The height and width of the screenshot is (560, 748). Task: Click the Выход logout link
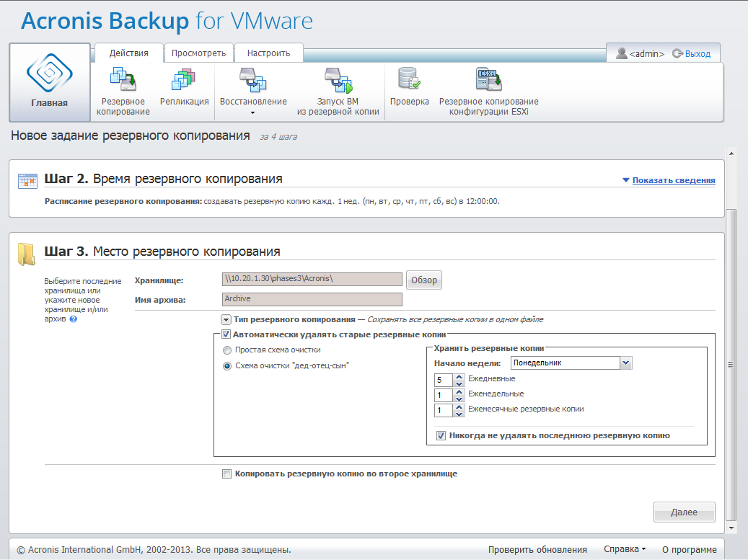click(698, 54)
